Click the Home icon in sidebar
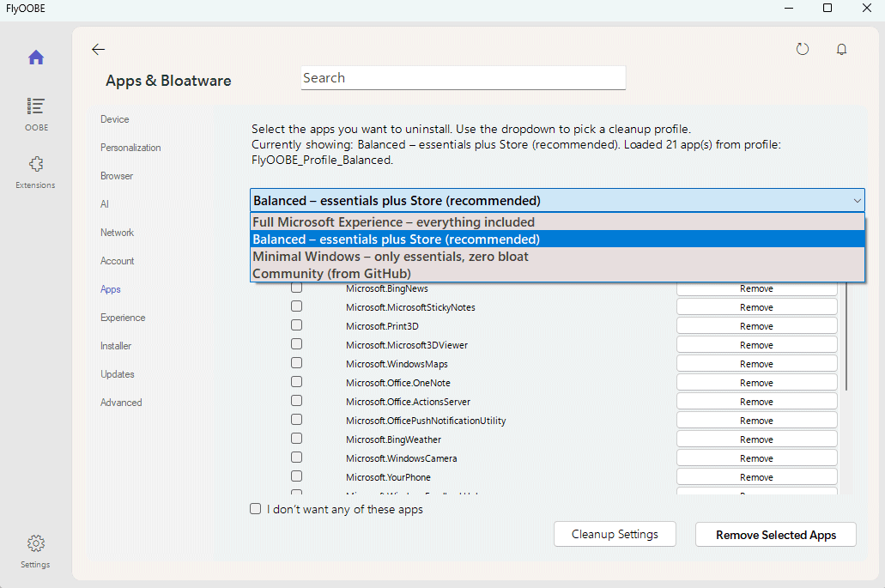 [35, 58]
